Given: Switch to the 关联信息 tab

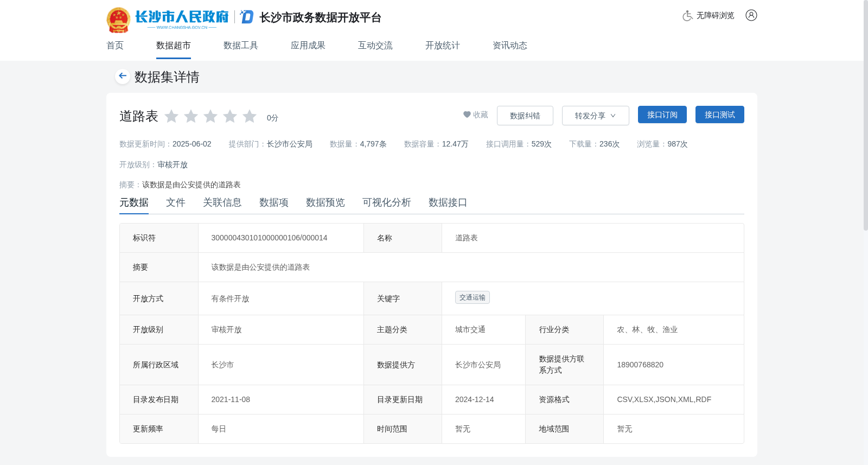Looking at the screenshot, I should [222, 202].
